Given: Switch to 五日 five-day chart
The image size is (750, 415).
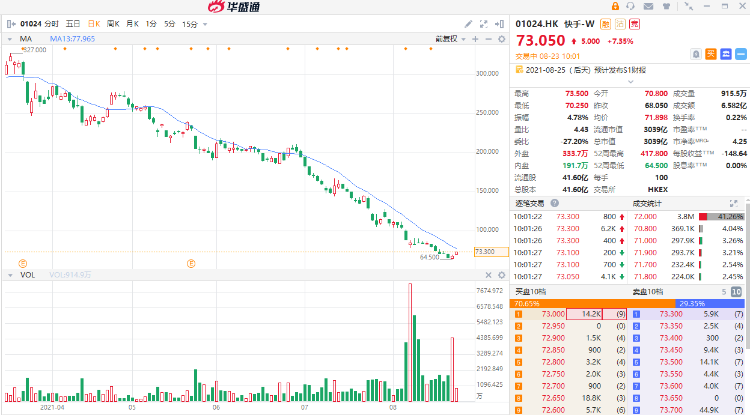Looking at the screenshot, I should coord(73,24).
